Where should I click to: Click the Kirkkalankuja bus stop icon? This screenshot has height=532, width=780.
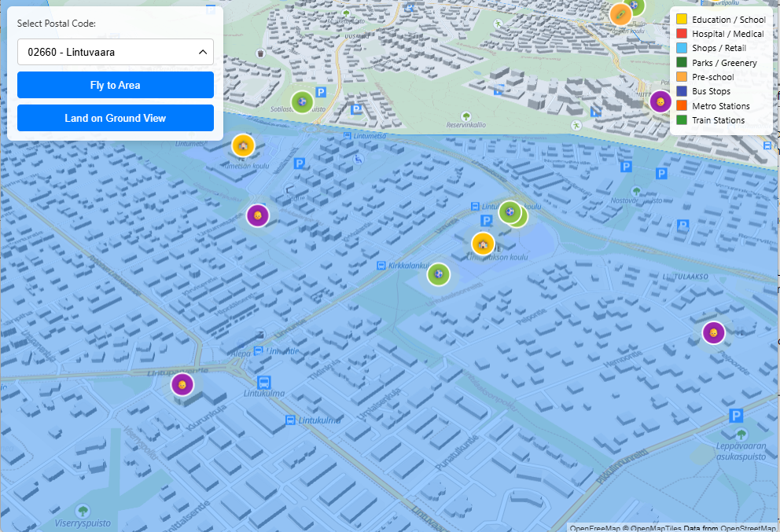(381, 266)
